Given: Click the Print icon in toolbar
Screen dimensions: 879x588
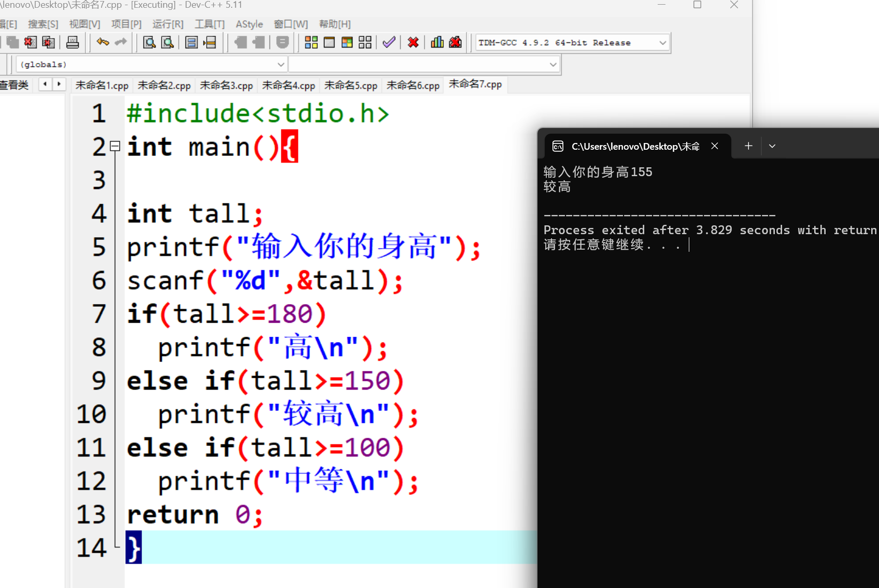Looking at the screenshot, I should click(x=73, y=42).
